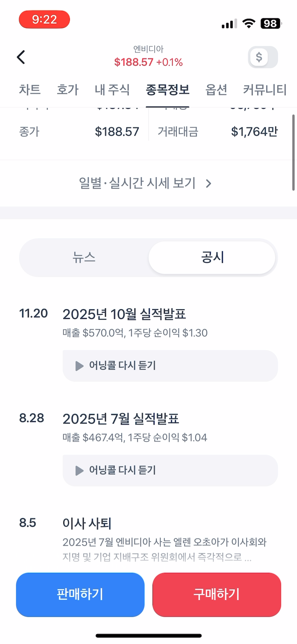Open the 호가 tab

(x=67, y=90)
